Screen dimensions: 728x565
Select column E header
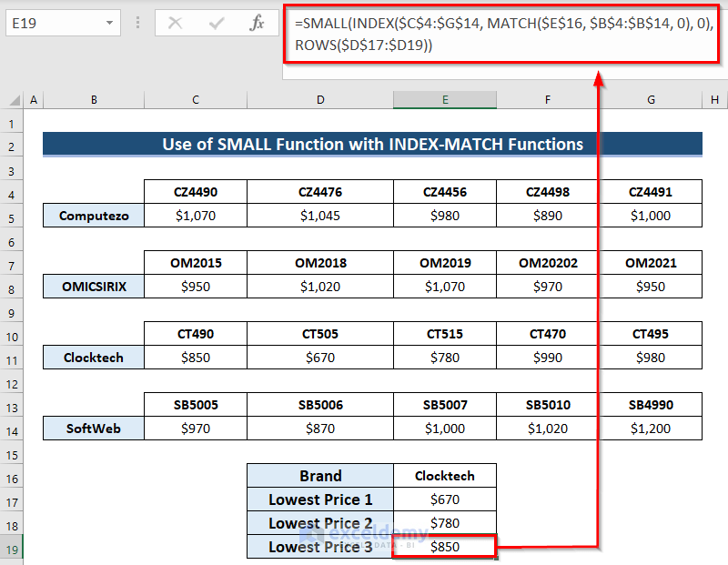pos(445,100)
